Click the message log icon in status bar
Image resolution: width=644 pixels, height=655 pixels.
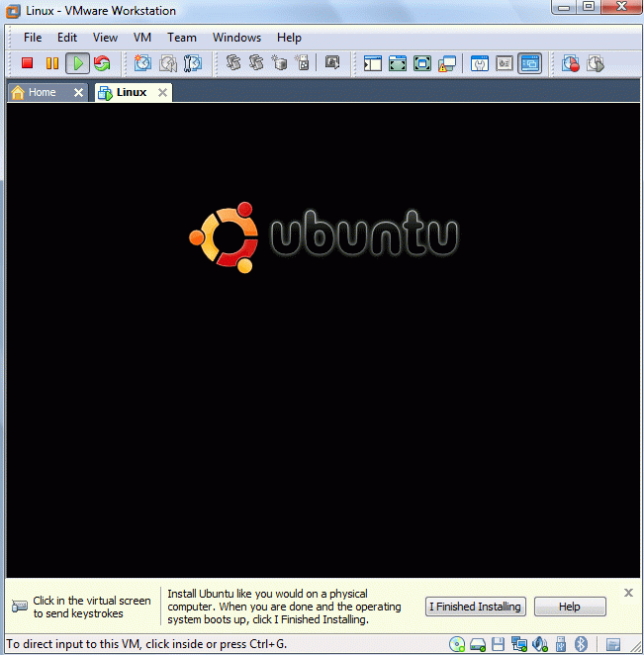tap(613, 644)
